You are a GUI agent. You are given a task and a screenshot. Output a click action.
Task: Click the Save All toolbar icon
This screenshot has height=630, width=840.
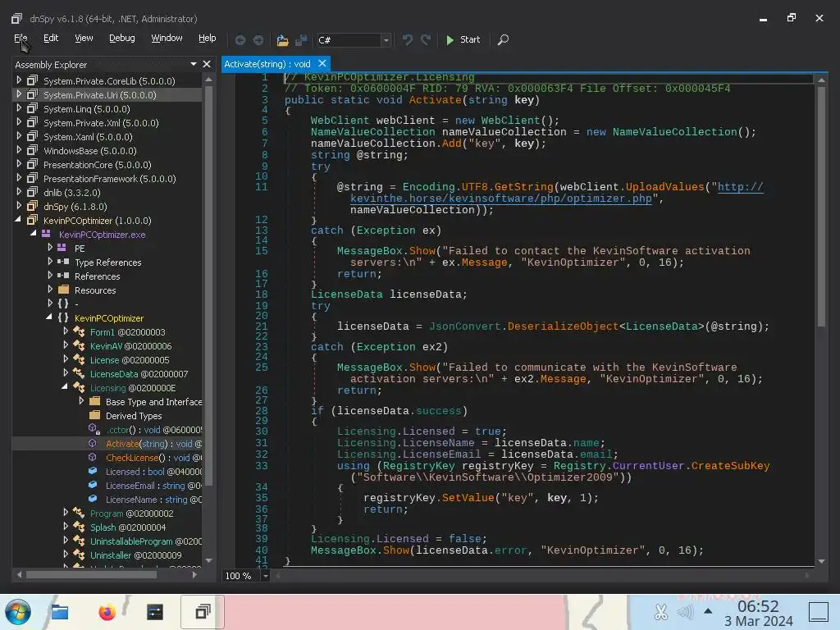pyautogui.click(x=301, y=40)
